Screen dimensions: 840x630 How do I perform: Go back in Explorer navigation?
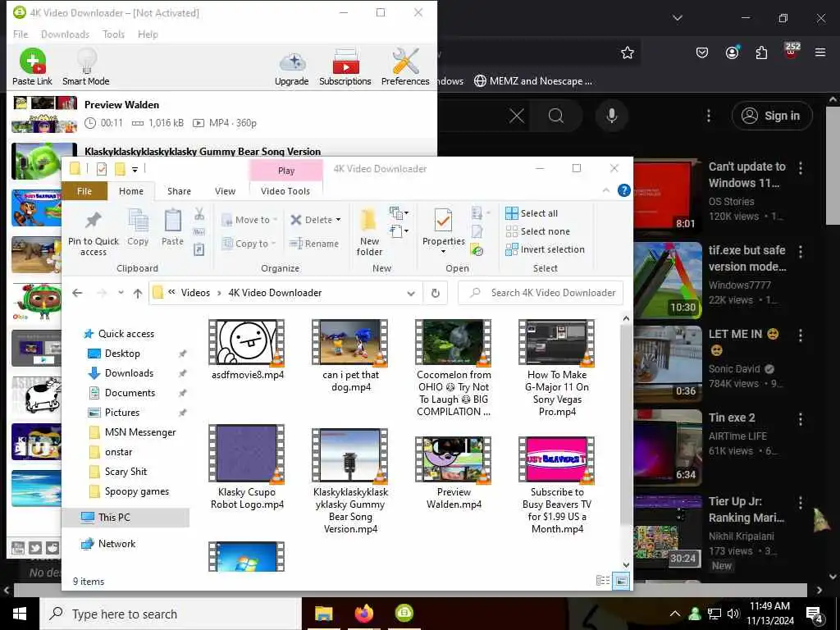pyautogui.click(x=77, y=293)
